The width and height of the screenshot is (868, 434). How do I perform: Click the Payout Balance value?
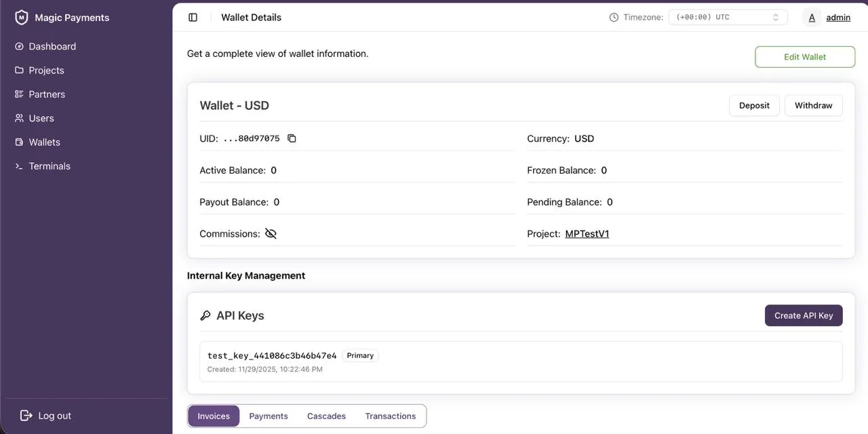pos(276,202)
